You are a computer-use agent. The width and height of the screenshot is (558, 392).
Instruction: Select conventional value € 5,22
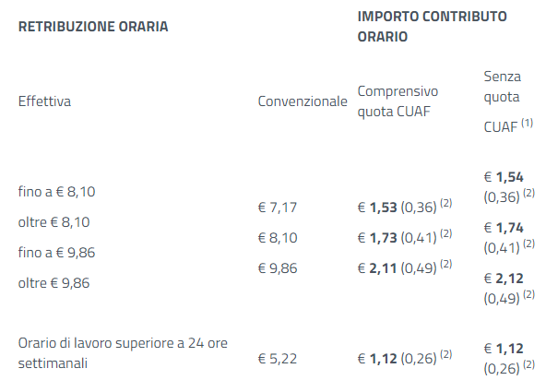278,359
